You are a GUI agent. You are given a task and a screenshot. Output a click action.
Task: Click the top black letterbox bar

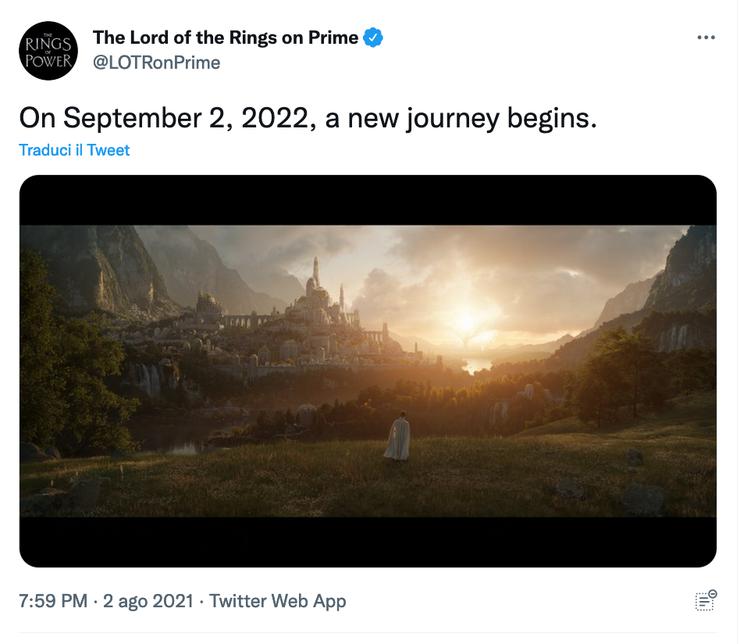(368, 201)
